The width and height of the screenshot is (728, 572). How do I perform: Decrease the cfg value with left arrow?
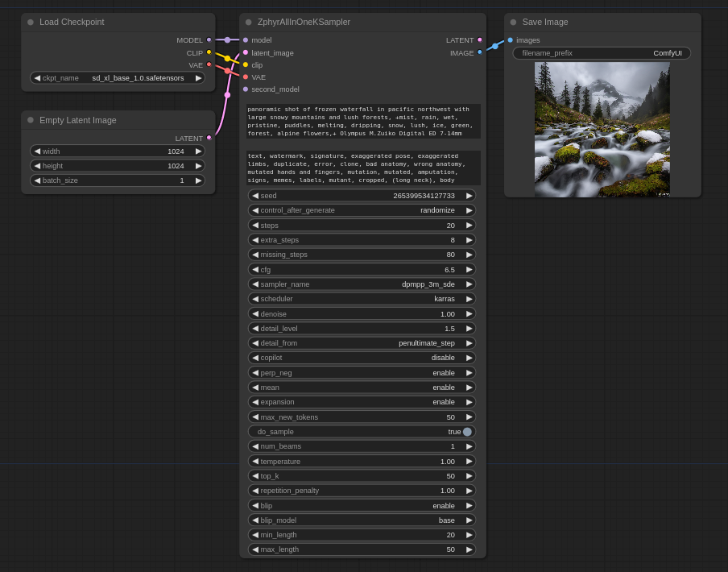tap(255, 270)
